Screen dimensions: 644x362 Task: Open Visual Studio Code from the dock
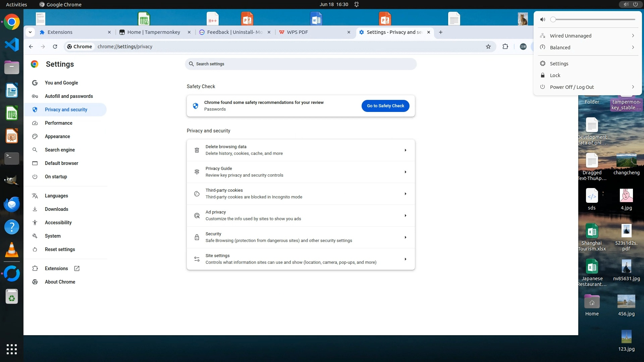tap(12, 45)
